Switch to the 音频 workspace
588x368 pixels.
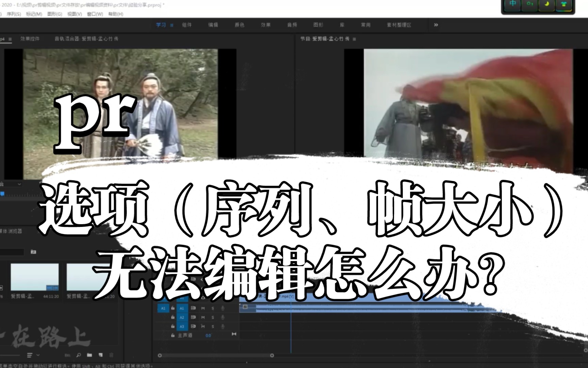[x=292, y=25]
